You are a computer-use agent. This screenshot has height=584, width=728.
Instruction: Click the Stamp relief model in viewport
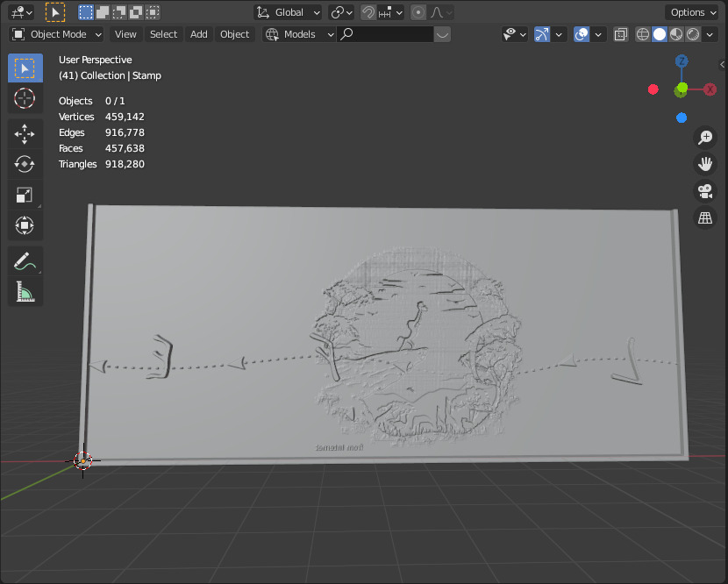click(x=382, y=334)
